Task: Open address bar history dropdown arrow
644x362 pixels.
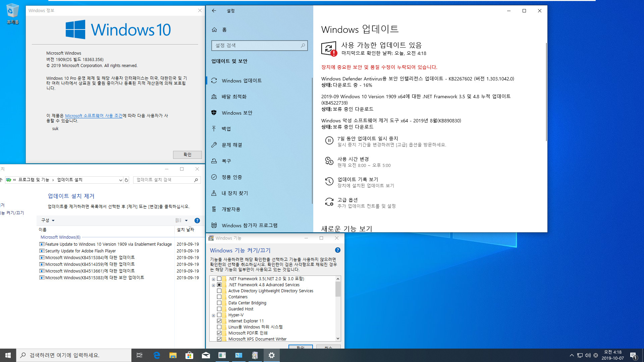Action: coord(120,180)
